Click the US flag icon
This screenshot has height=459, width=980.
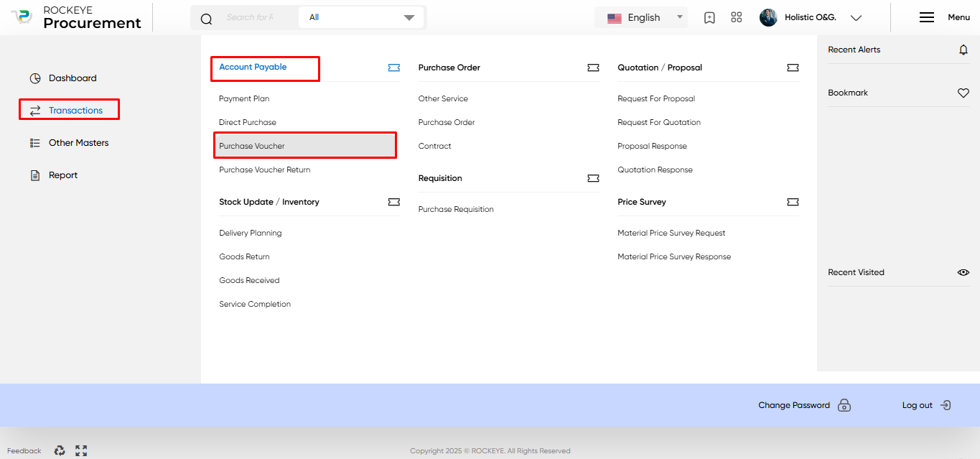click(615, 18)
